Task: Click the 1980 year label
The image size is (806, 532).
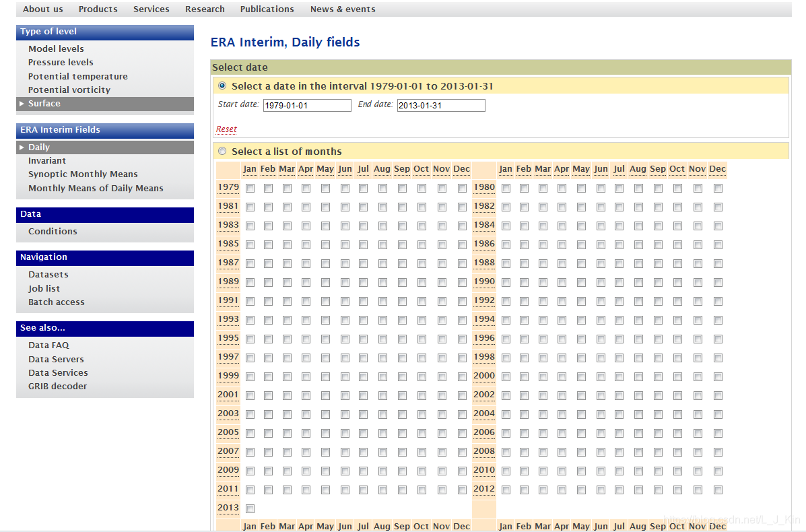Action: click(484, 188)
